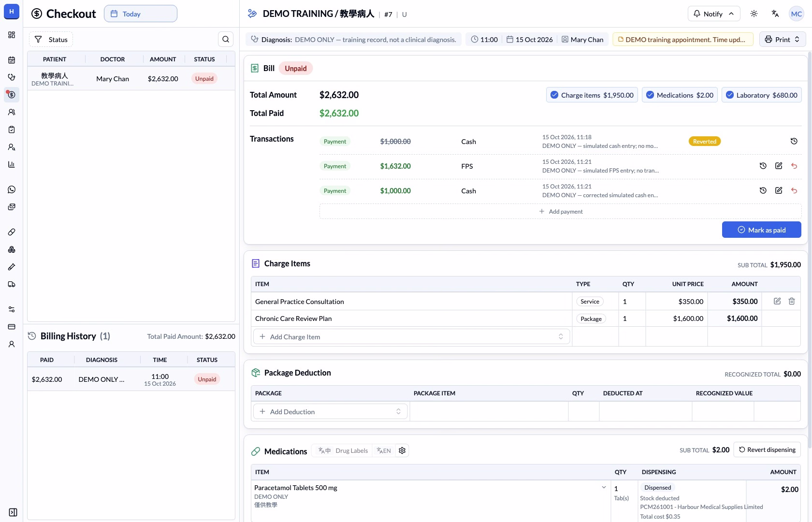Image resolution: width=812 pixels, height=522 pixels.
Task: View history of reverted $1,000.00 cash payment
Action: (x=794, y=141)
